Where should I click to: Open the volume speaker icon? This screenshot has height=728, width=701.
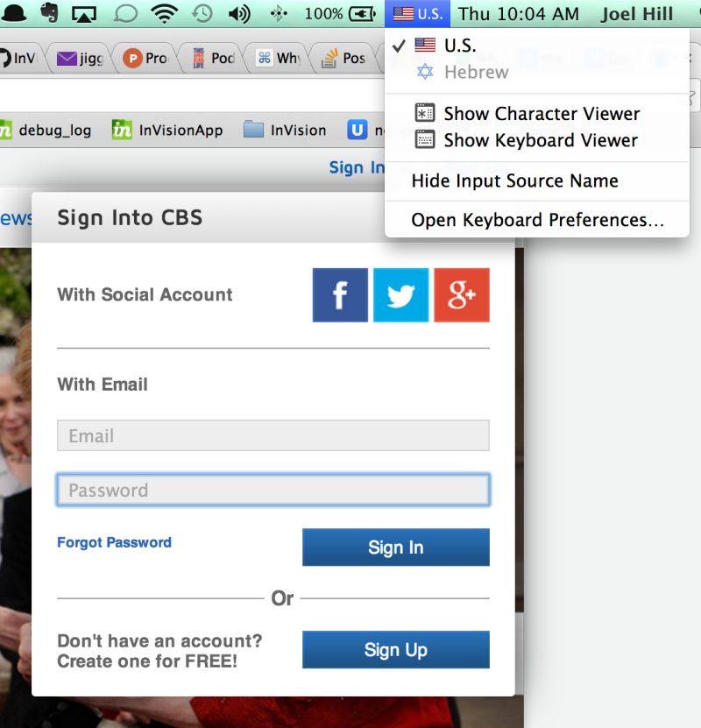pos(239,14)
